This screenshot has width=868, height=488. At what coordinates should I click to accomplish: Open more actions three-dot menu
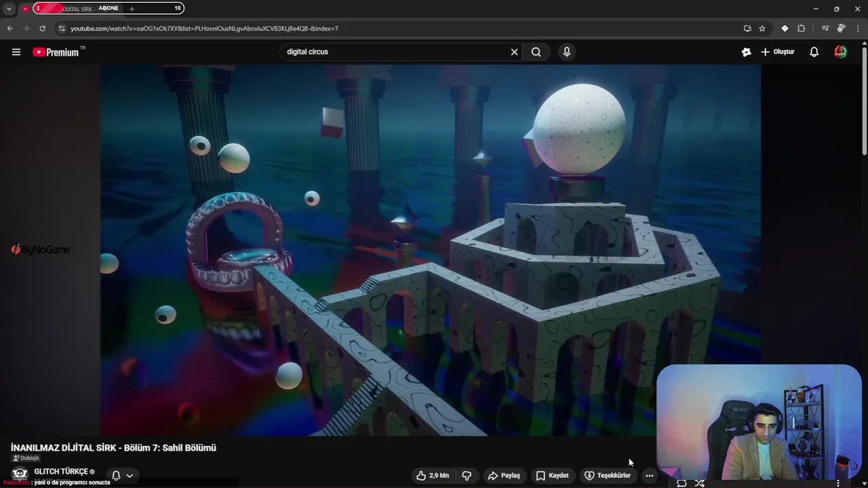[x=650, y=476]
